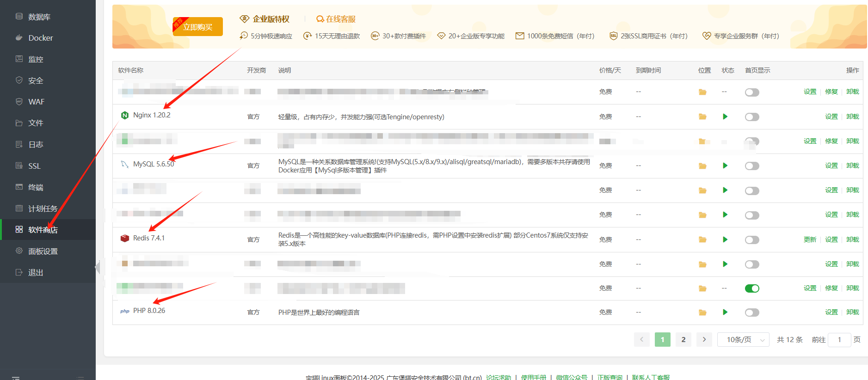Click the Redis red cube icon
868x380 pixels.
click(x=124, y=238)
